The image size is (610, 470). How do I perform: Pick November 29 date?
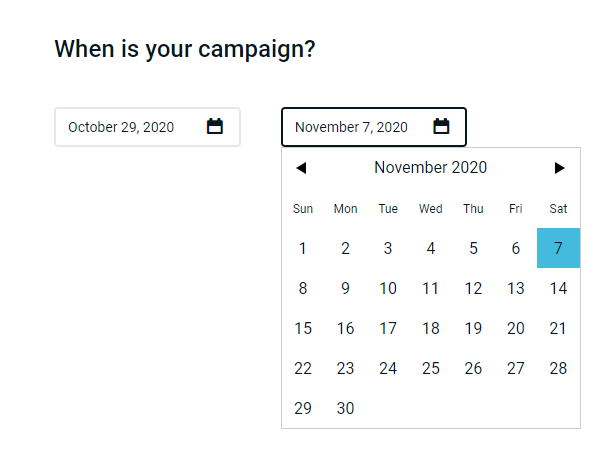[303, 408]
